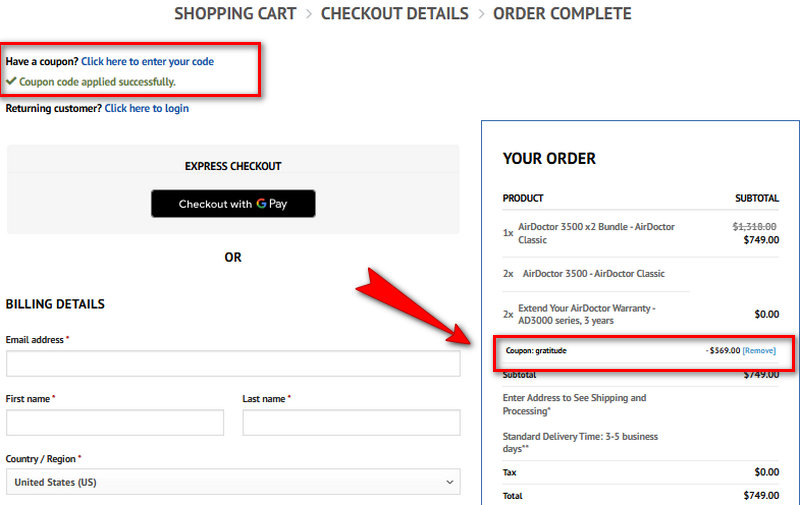Click AirDoctor 3500 x2 Bundle product name

click(x=596, y=233)
